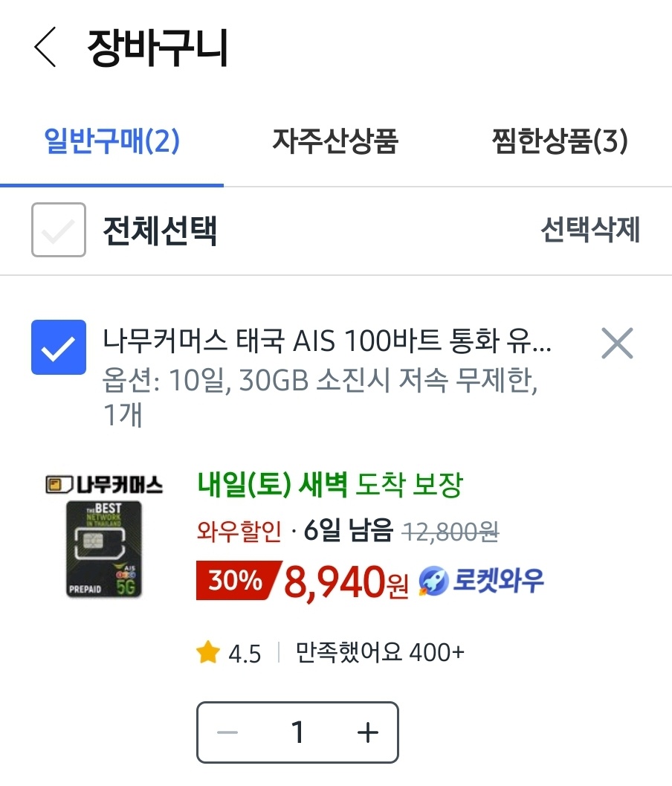Toggle the 전체선택 checkbox
The height and width of the screenshot is (786, 672).
point(59,230)
